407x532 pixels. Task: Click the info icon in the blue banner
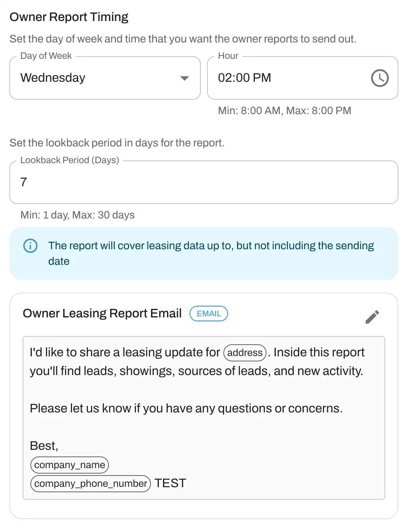tap(30, 246)
